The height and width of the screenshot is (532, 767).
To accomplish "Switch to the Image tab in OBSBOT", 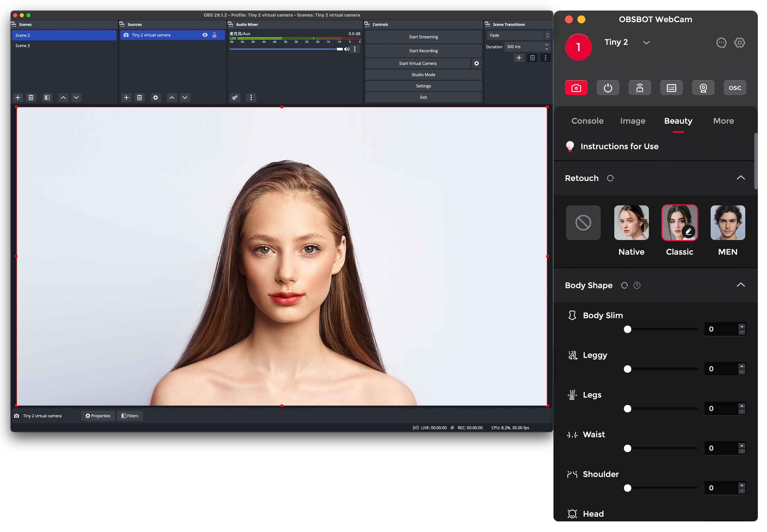I will pos(633,121).
